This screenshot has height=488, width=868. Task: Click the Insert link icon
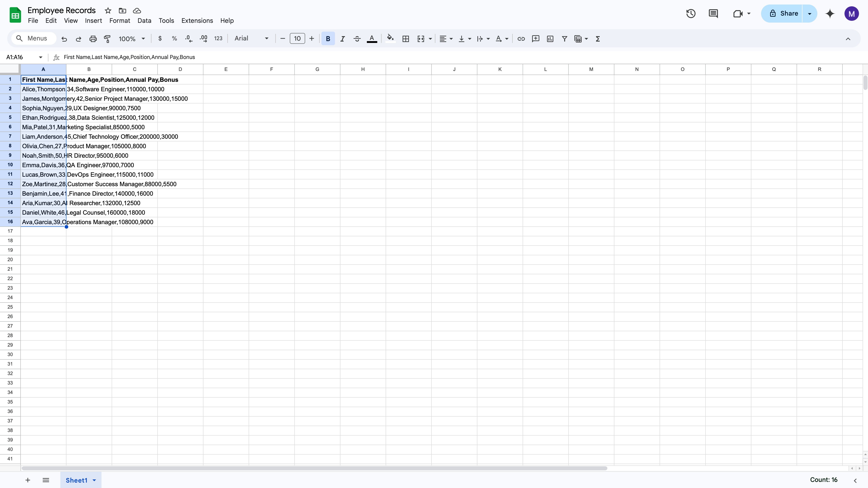tap(521, 39)
